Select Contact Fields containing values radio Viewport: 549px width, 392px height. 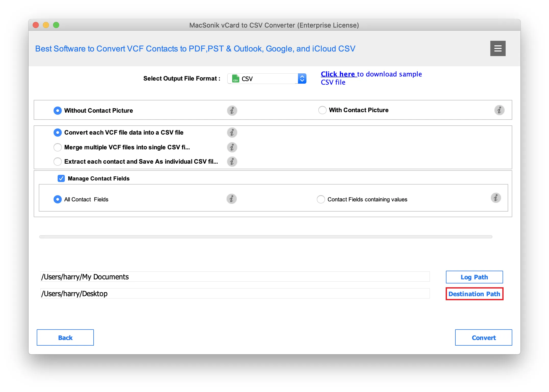click(x=321, y=199)
